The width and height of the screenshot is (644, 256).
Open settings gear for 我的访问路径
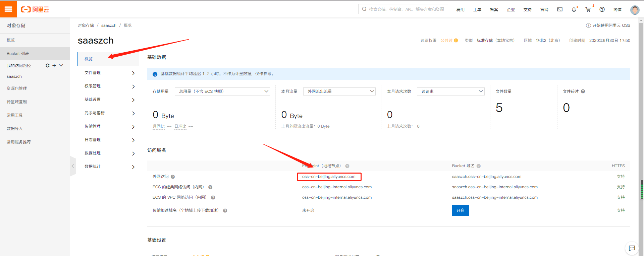47,65
